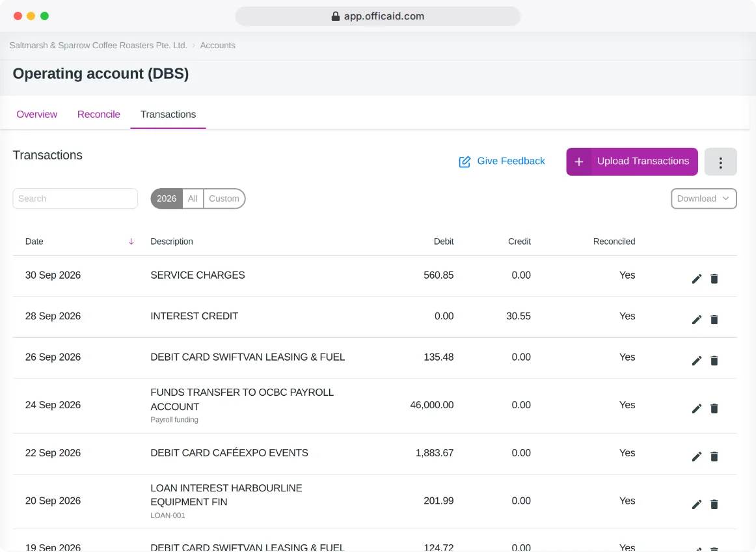Switch to the Reconcile tab
The image size is (756, 552).
click(x=98, y=115)
